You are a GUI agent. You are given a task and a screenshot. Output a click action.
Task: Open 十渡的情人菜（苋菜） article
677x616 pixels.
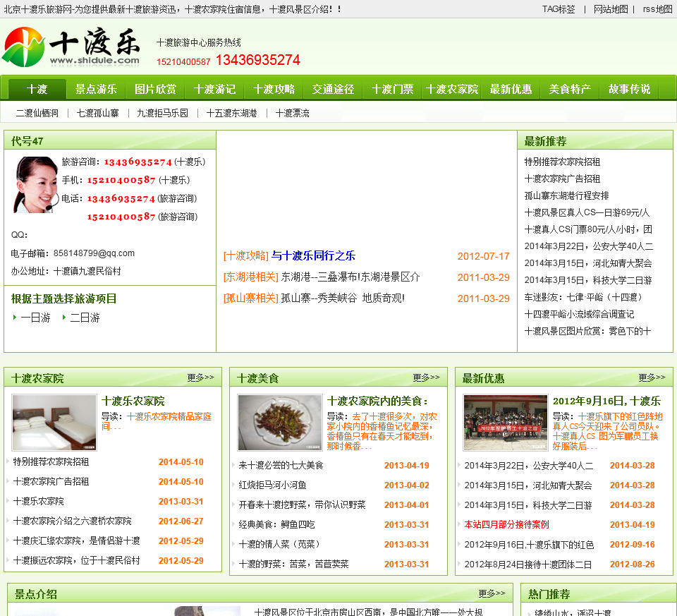(x=279, y=544)
